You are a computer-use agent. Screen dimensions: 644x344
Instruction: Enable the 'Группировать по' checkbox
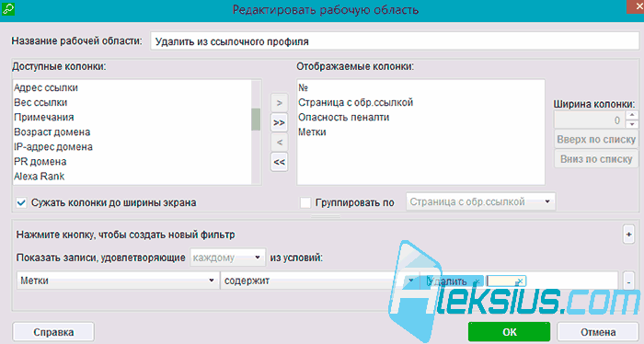tap(305, 202)
